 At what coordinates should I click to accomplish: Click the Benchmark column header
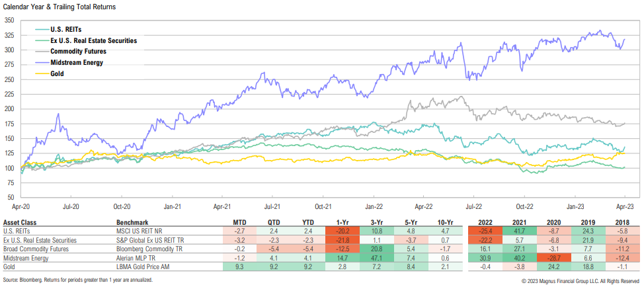click(x=132, y=222)
